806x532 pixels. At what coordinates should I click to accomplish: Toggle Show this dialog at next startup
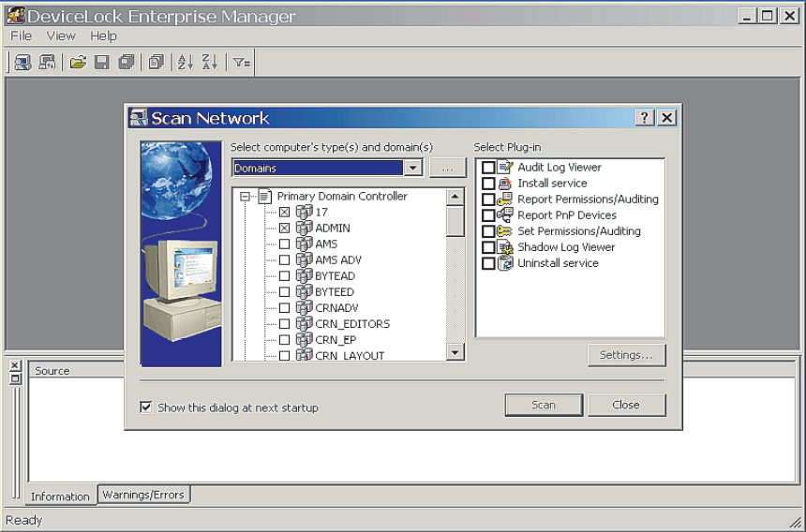(145, 407)
